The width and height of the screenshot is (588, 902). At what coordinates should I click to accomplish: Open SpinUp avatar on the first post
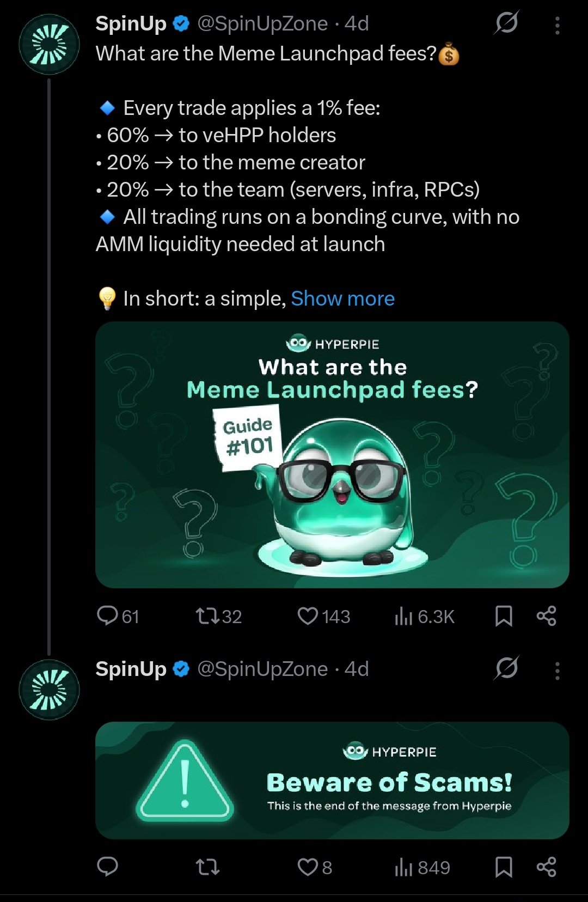coord(49,44)
